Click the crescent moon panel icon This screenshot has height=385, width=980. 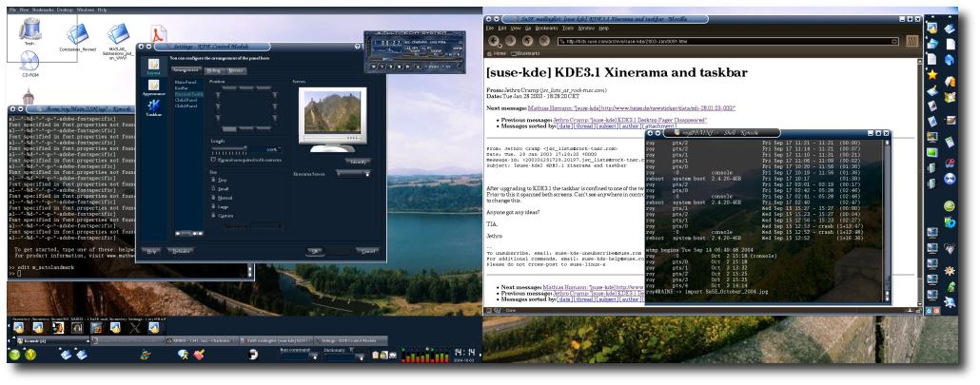(x=254, y=355)
